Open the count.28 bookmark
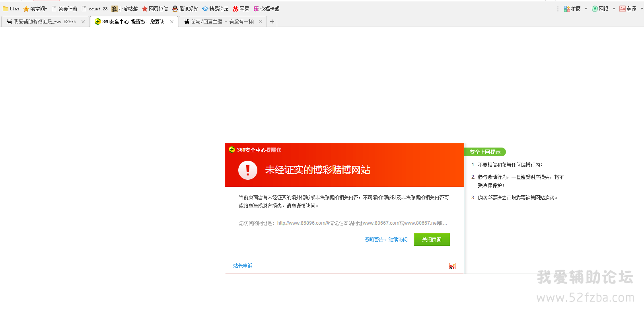The height and width of the screenshot is (313, 644). click(x=95, y=9)
